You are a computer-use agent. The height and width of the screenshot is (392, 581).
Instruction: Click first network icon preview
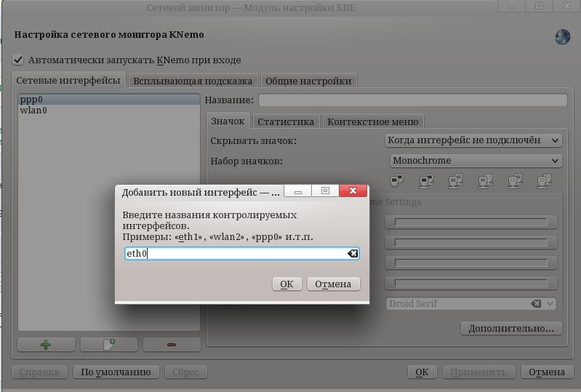pyautogui.click(x=397, y=181)
